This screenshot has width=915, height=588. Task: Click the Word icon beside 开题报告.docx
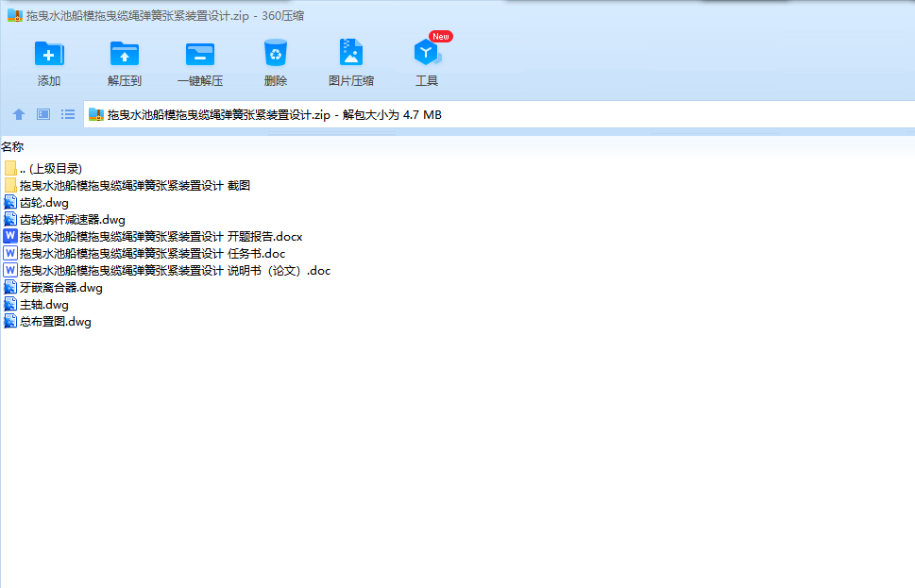[10, 236]
